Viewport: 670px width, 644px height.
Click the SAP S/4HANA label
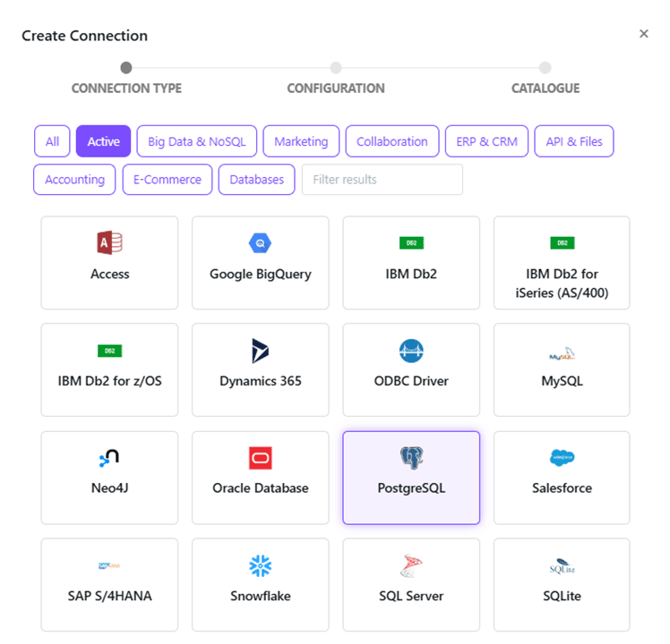click(110, 596)
